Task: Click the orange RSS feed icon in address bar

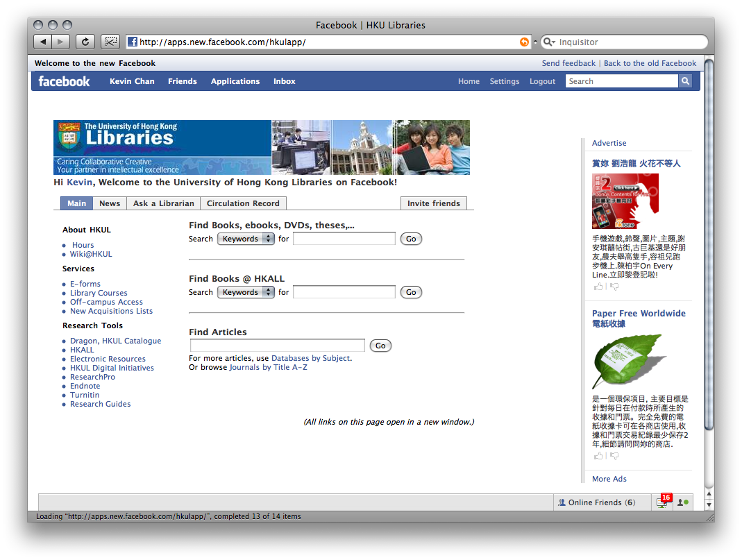Action: (x=524, y=42)
